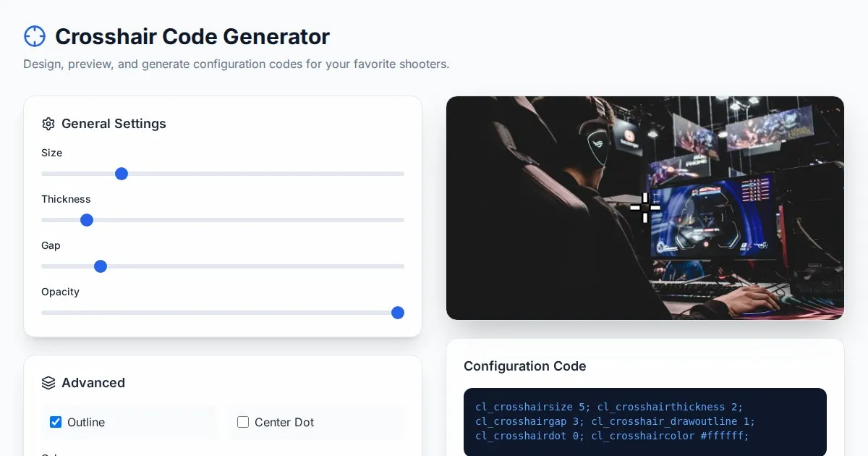Click inside the configuration code block
This screenshot has height=456, width=868.
point(644,421)
